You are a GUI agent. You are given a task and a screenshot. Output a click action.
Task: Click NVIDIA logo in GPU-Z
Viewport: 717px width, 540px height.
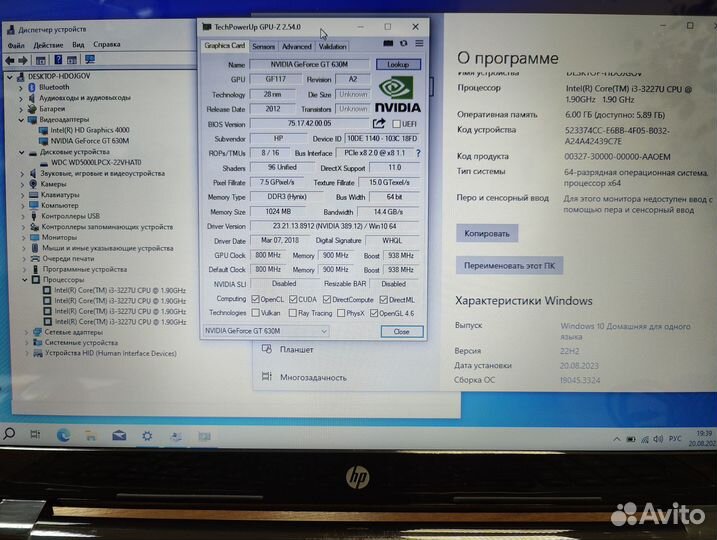(x=397, y=94)
